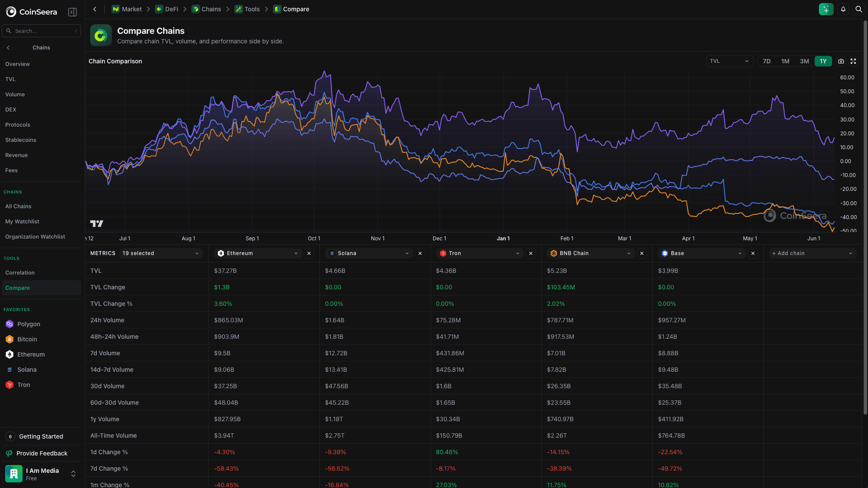Click the Provide Feedback megaphone icon
The height and width of the screenshot is (488, 868).
[9, 453]
